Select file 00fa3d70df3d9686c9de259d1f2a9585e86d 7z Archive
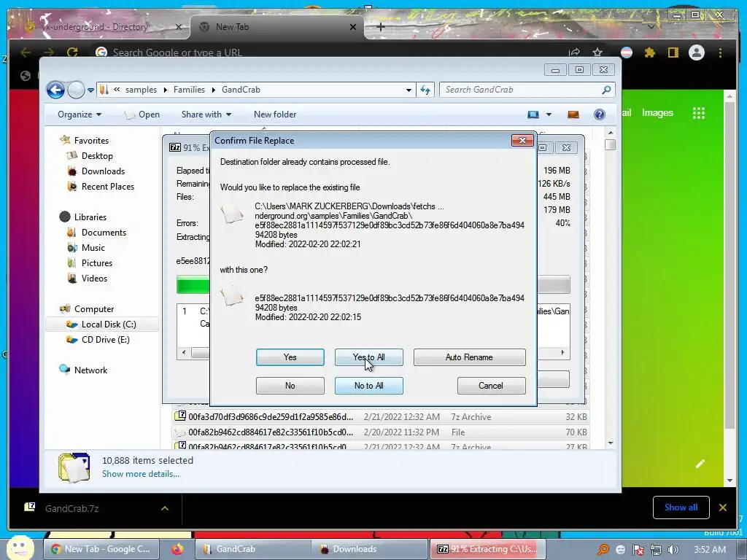747x560 pixels. click(x=380, y=416)
